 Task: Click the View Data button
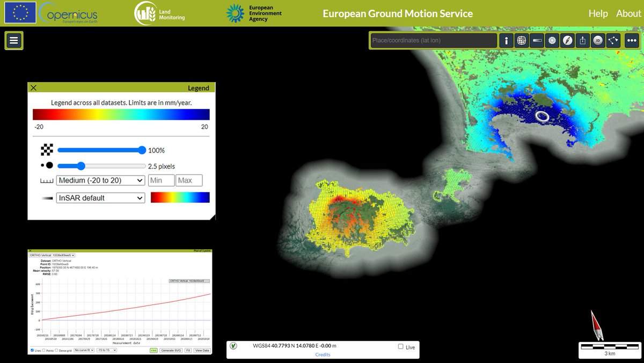[x=202, y=350]
